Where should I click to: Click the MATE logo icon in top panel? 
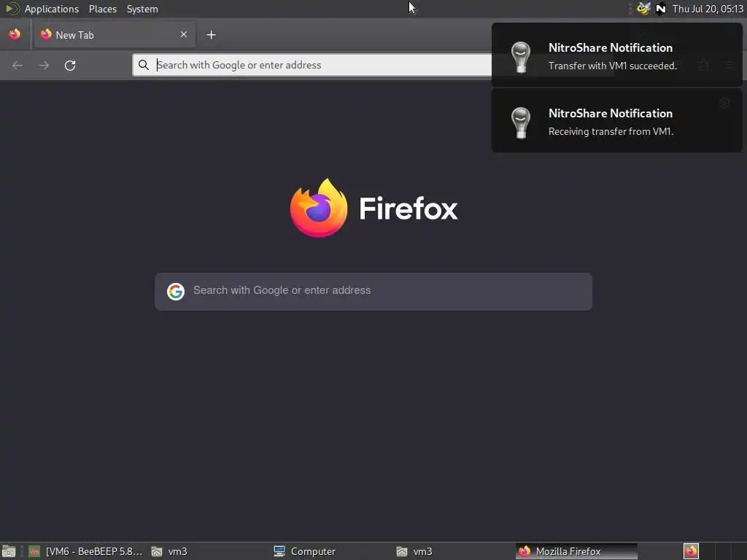12,9
